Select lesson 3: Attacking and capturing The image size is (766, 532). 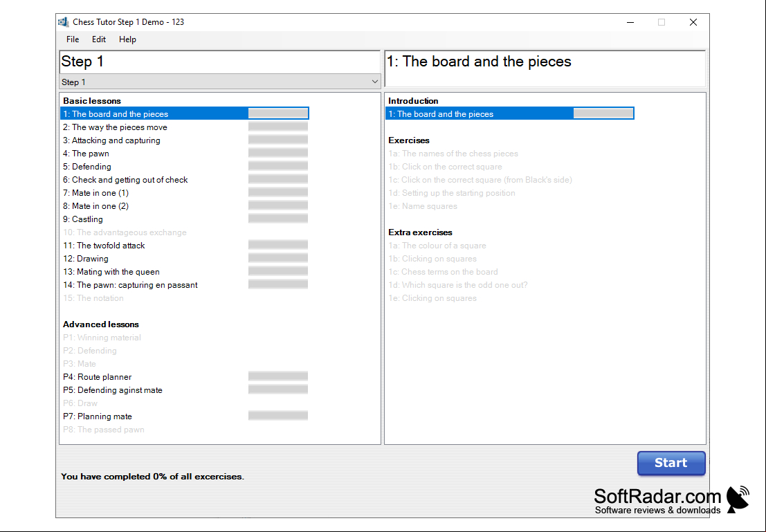[111, 140]
